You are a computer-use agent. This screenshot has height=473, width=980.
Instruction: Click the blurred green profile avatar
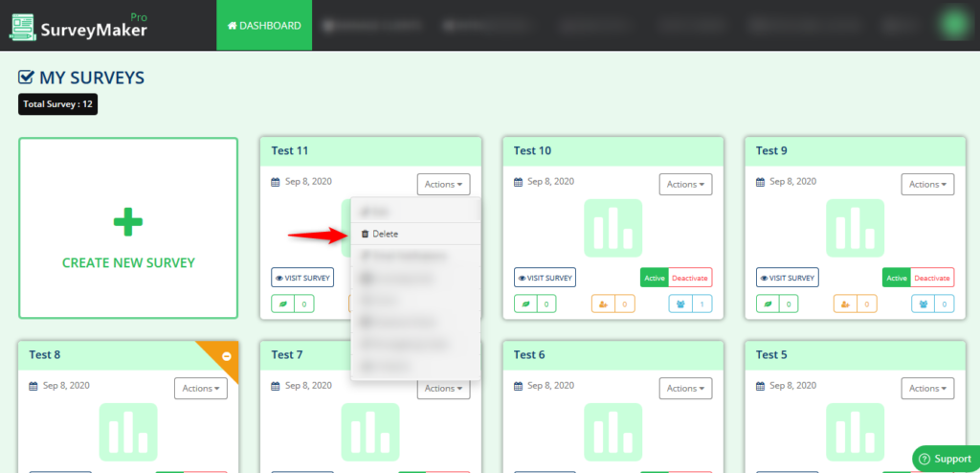(954, 25)
